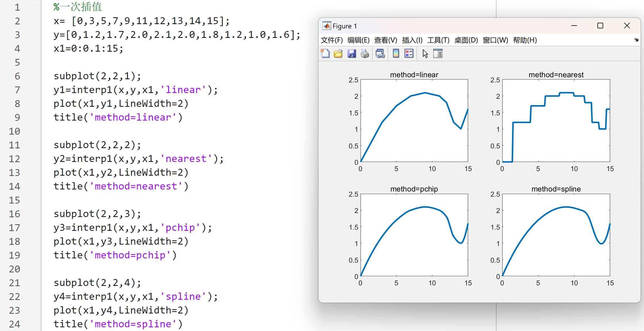
Task: Open the Property Inspector icon
Action: pos(438,54)
